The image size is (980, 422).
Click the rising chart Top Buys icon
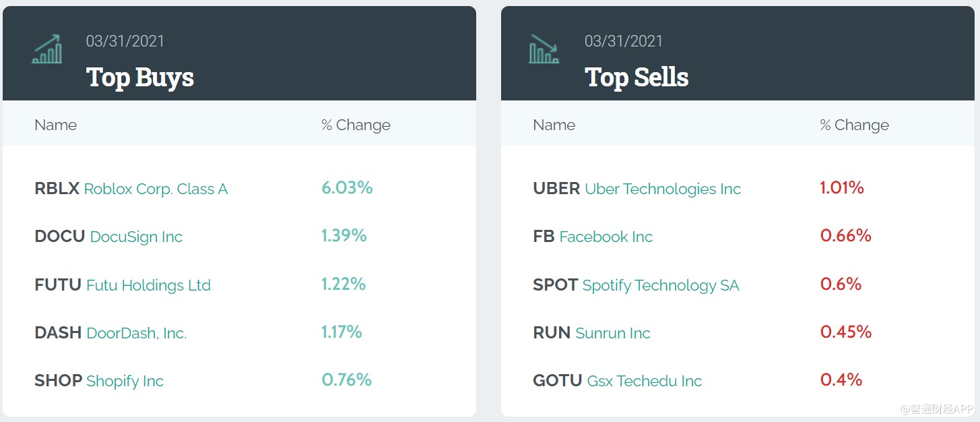click(47, 49)
